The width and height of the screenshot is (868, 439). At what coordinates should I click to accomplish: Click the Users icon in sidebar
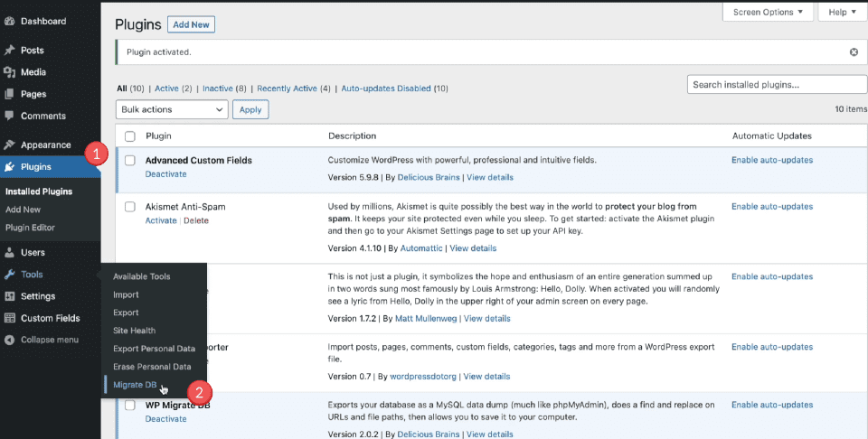(9, 253)
